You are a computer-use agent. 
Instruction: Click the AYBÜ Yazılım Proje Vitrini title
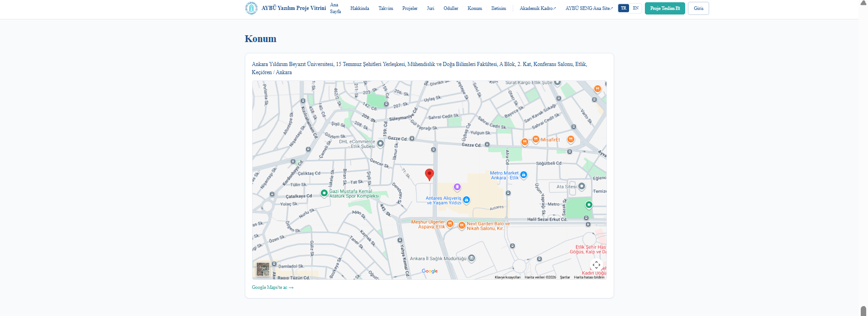pyautogui.click(x=294, y=8)
